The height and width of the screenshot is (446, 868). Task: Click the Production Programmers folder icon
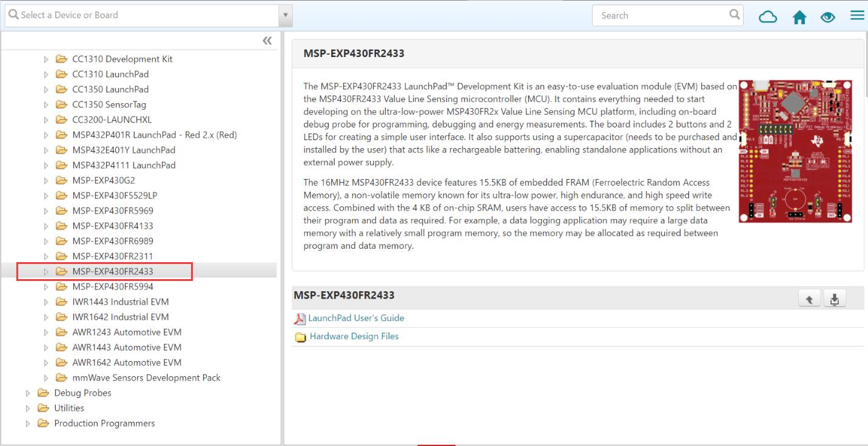click(x=43, y=423)
